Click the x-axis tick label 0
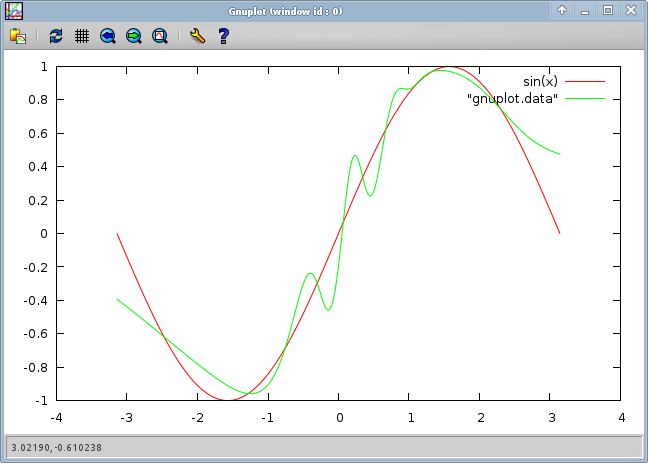648x463 pixels. click(339, 417)
